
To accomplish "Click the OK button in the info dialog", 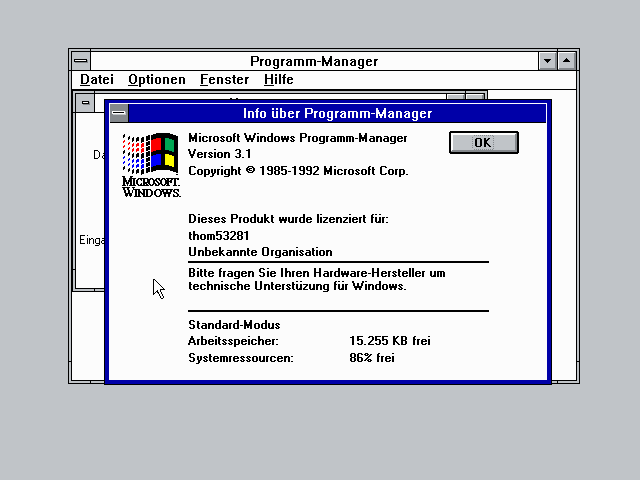I will [483, 142].
